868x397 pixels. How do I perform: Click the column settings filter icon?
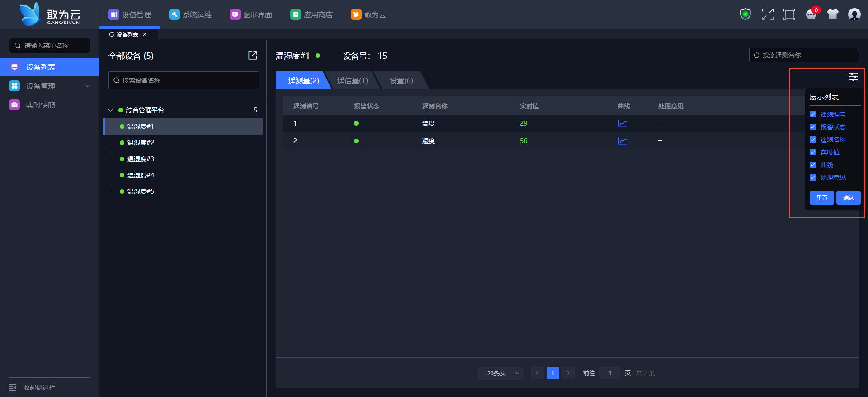853,77
